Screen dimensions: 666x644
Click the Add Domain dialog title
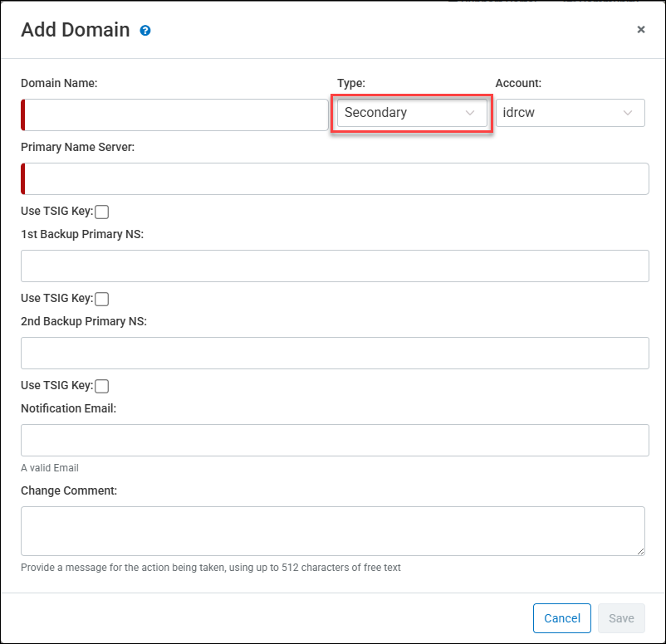pos(76,31)
